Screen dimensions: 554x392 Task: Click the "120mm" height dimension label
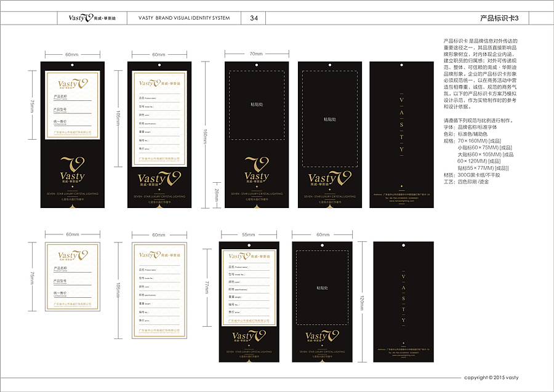[x=362, y=303]
